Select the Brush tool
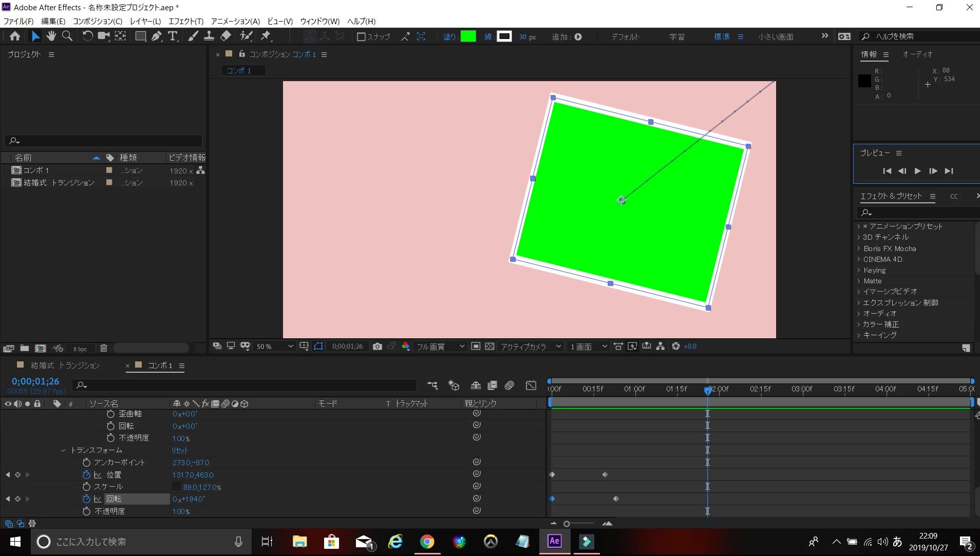This screenshot has height=556, width=980. [x=193, y=36]
